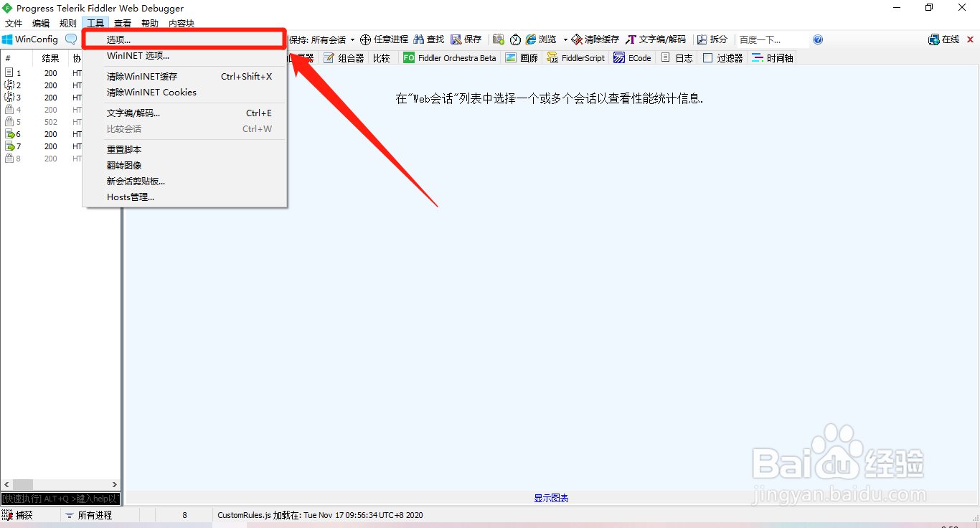Open the 保持: 所有会话 dropdown
Viewport: 980px width, 528px height.
pyautogui.click(x=322, y=39)
